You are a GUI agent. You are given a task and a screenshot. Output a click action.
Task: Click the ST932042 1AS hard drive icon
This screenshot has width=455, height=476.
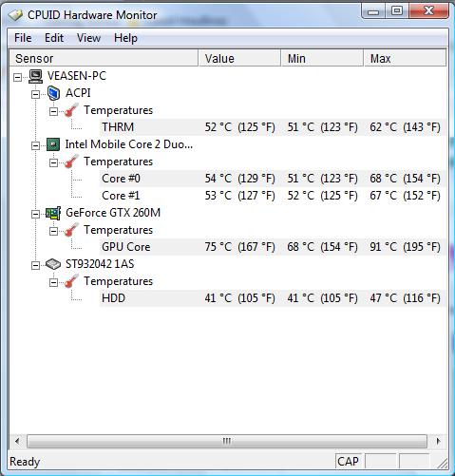point(53,264)
